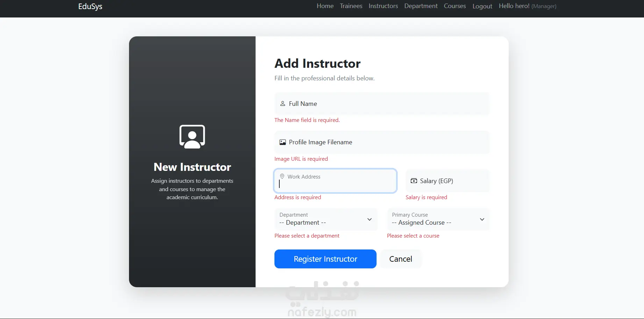Click "The Name field is required." error
Screen dimensions: 644x319
[x=307, y=120]
